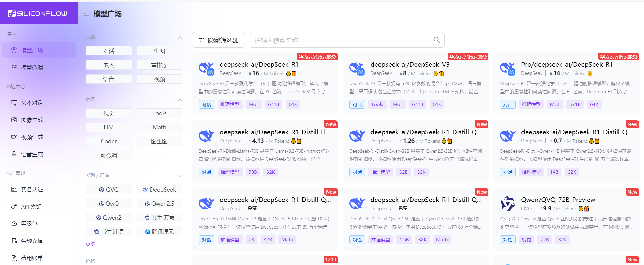
Task: Toggle the Math tag filter
Action: [159, 127]
